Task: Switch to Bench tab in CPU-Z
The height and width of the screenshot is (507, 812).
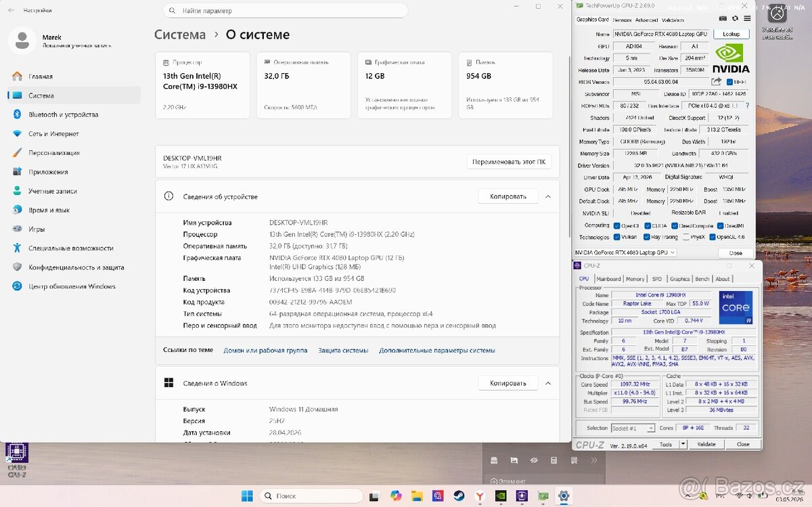Action: [x=702, y=279]
